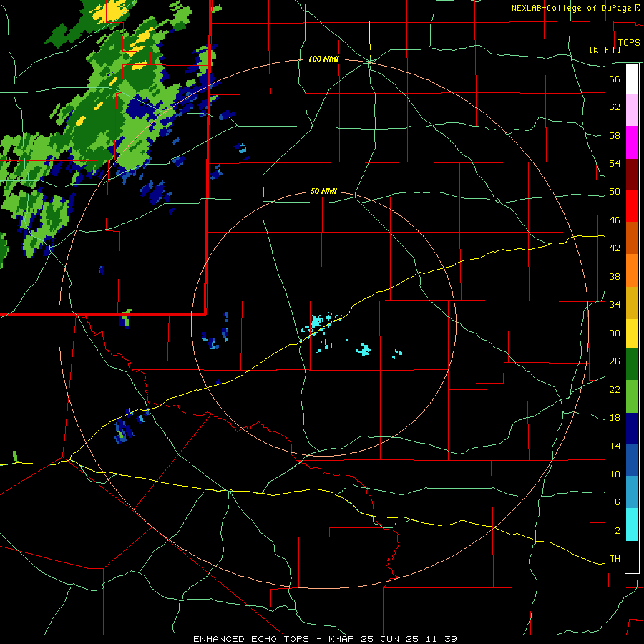The image size is (644, 644).
Task: Click the "10" legend label
Action: (615, 474)
